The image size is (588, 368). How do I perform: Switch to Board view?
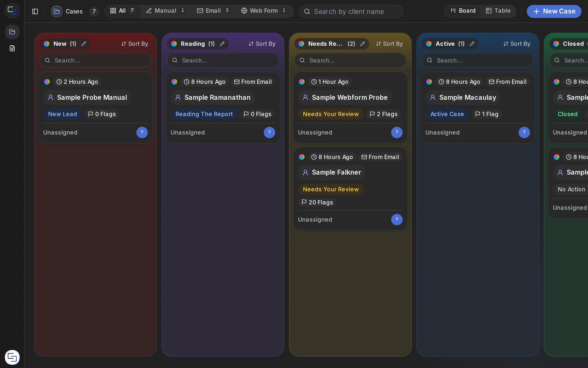coord(463,11)
